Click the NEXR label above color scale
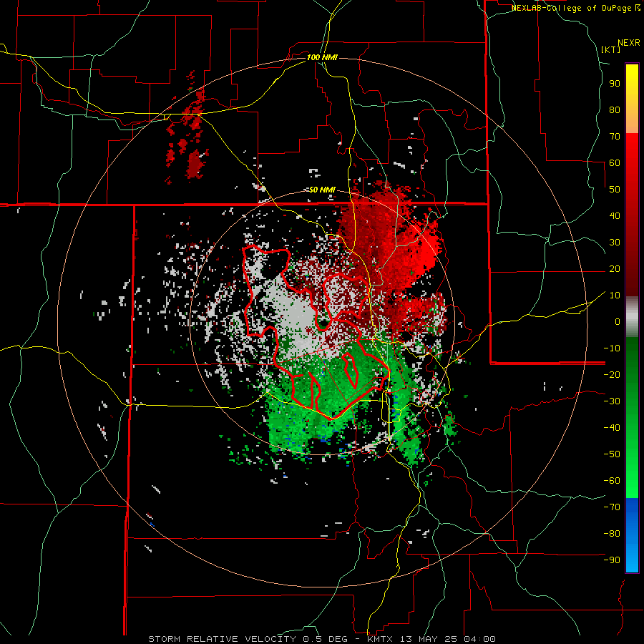Screen dimensions: 644x644 (628, 43)
